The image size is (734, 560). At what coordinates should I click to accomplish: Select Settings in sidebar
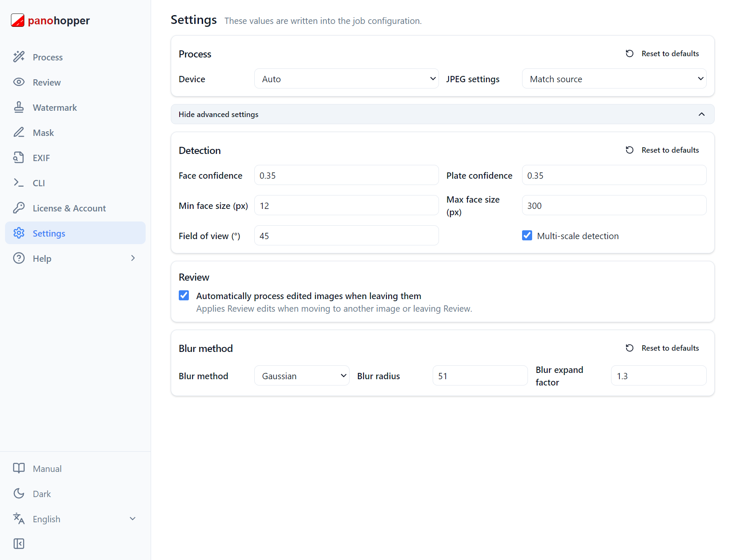[76, 233]
